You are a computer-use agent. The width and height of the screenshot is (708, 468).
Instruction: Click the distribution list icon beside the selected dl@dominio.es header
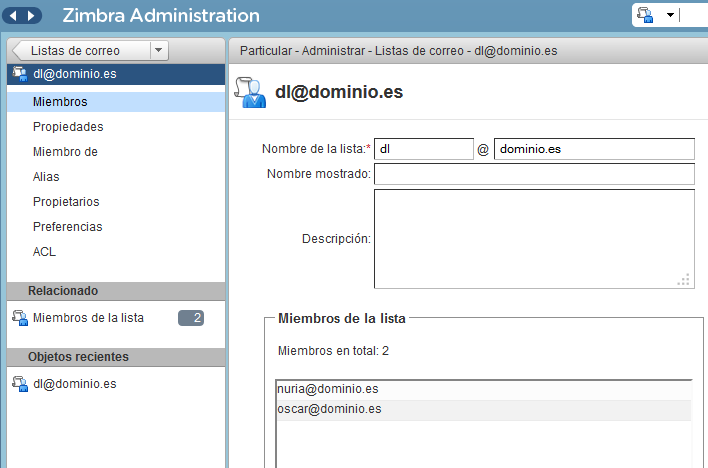[x=20, y=74]
